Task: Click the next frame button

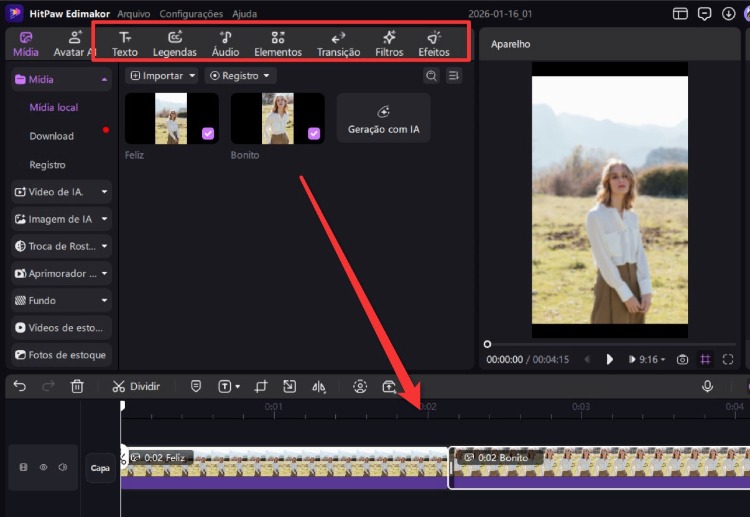Action: pos(632,359)
